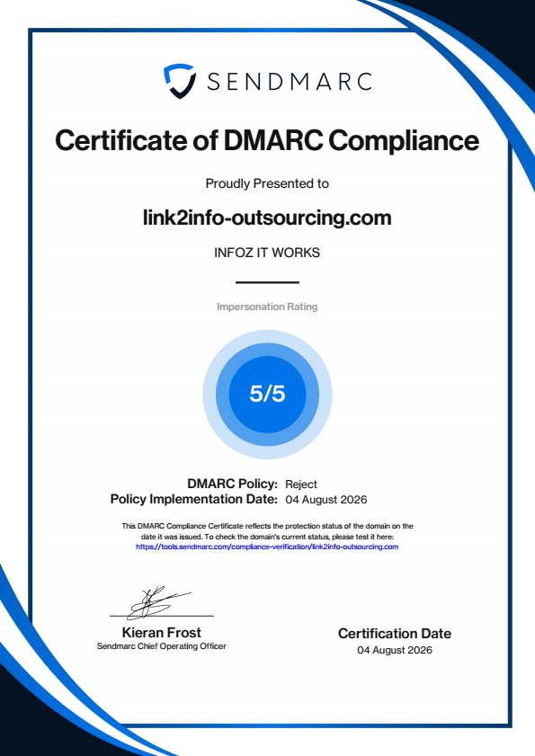Click the Sendmarc shield logo icon
This screenshot has width=535, height=756.
(x=180, y=81)
